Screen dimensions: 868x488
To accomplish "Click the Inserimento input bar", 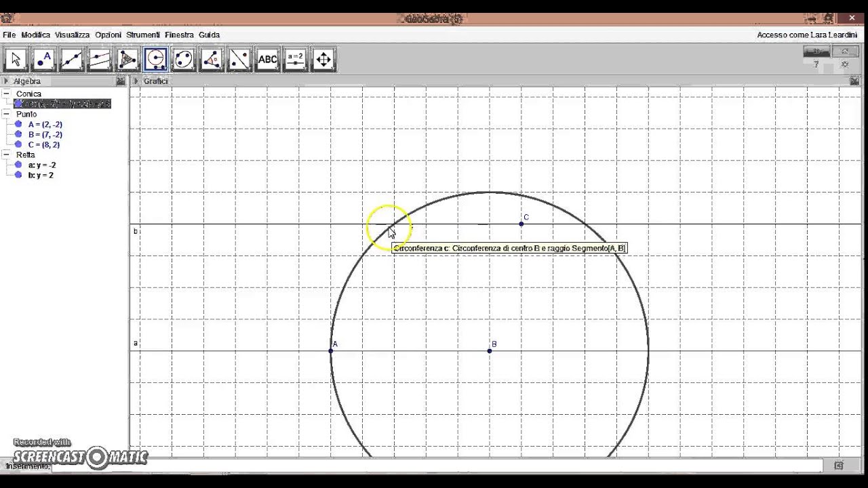I will click(x=437, y=466).
